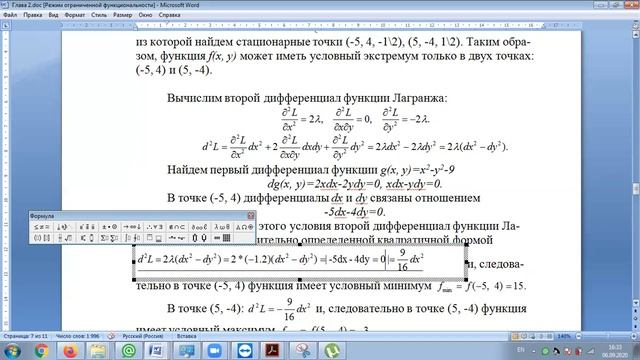Switch to Draft view button in status bar
640x360 pixels.
tap(549, 336)
